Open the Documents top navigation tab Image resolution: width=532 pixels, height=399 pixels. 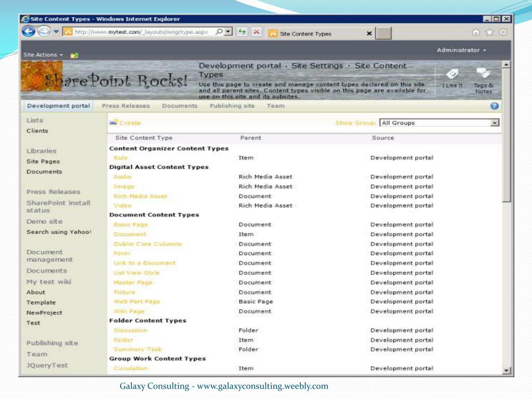click(180, 106)
